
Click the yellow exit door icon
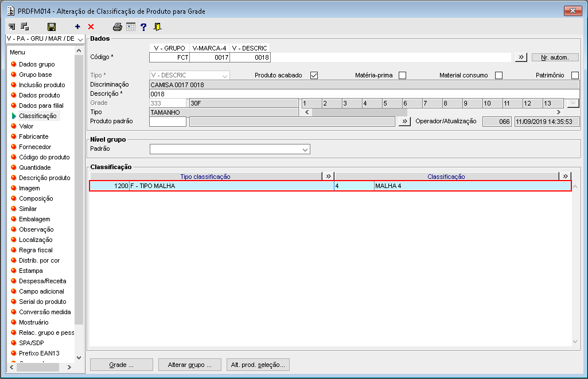pos(158,26)
